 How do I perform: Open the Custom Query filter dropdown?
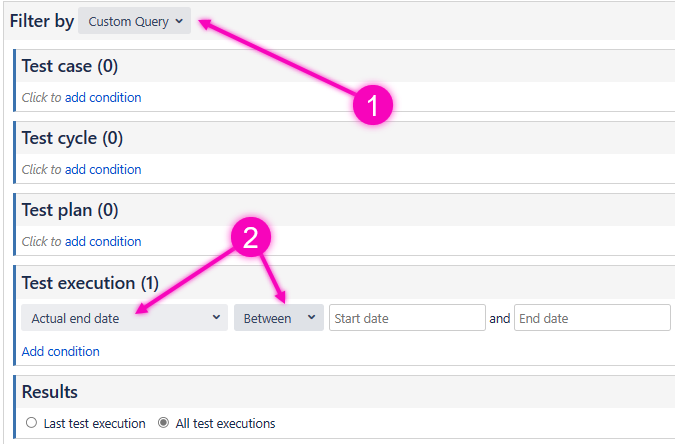point(134,21)
